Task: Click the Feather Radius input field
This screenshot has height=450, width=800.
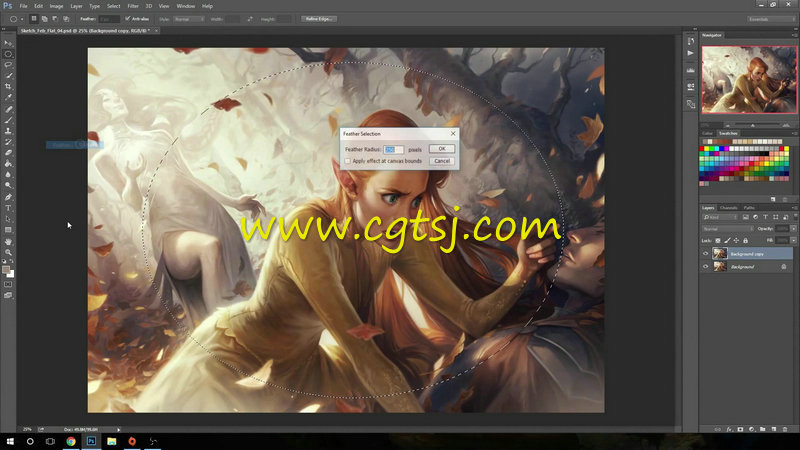Action: coord(393,149)
